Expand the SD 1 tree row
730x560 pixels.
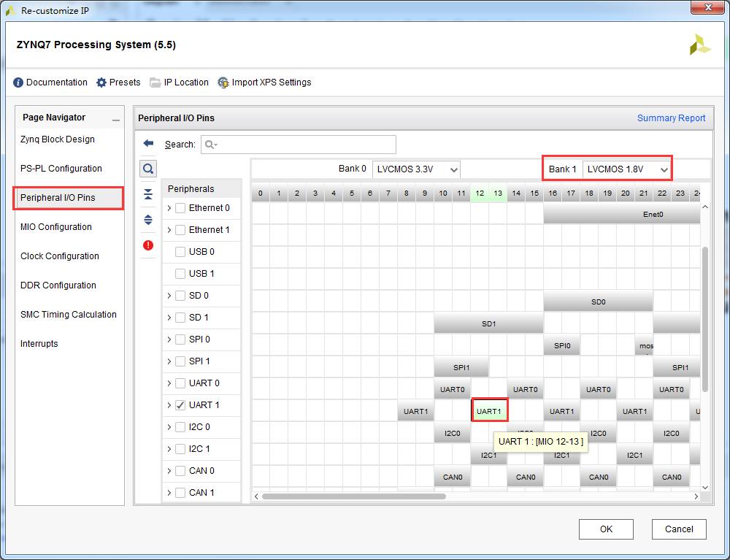169,318
